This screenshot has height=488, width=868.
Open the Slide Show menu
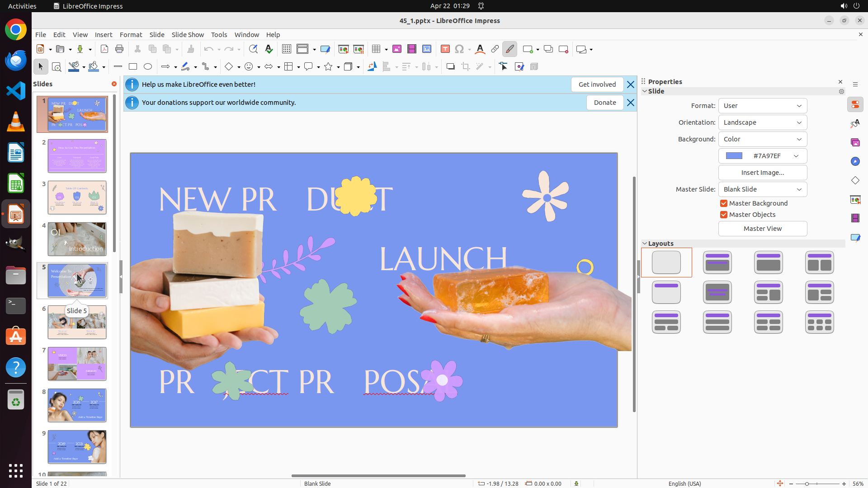click(188, 35)
